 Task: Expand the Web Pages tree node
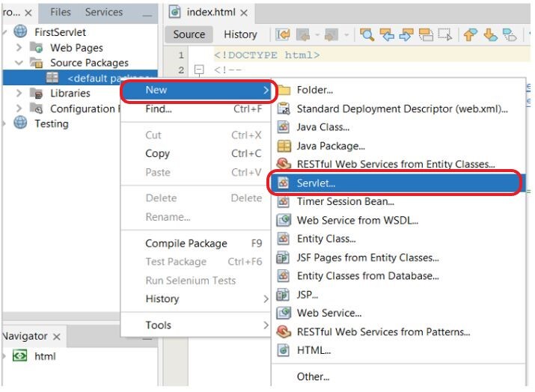tap(19, 48)
